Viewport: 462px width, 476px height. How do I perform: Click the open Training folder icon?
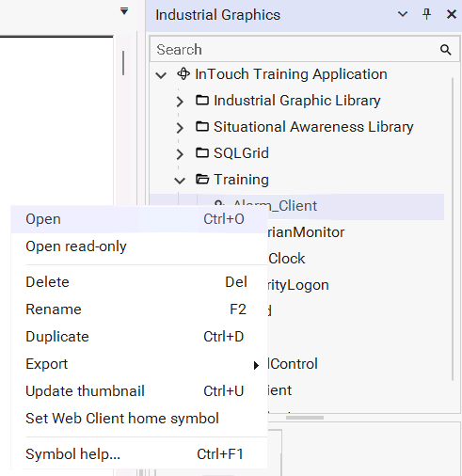click(x=202, y=180)
